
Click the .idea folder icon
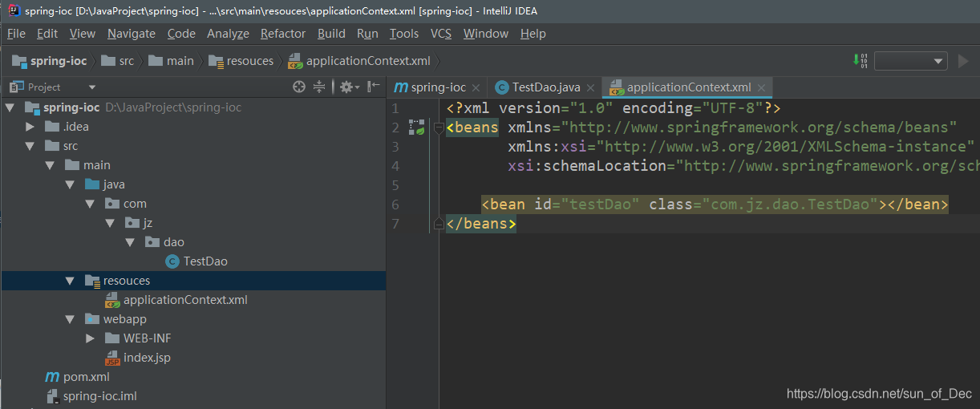click(52, 127)
